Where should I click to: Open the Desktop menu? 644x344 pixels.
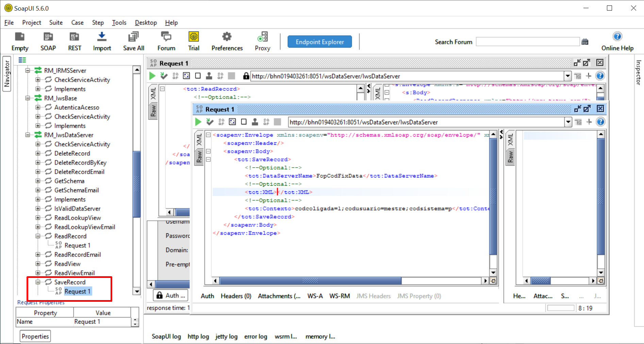click(146, 22)
